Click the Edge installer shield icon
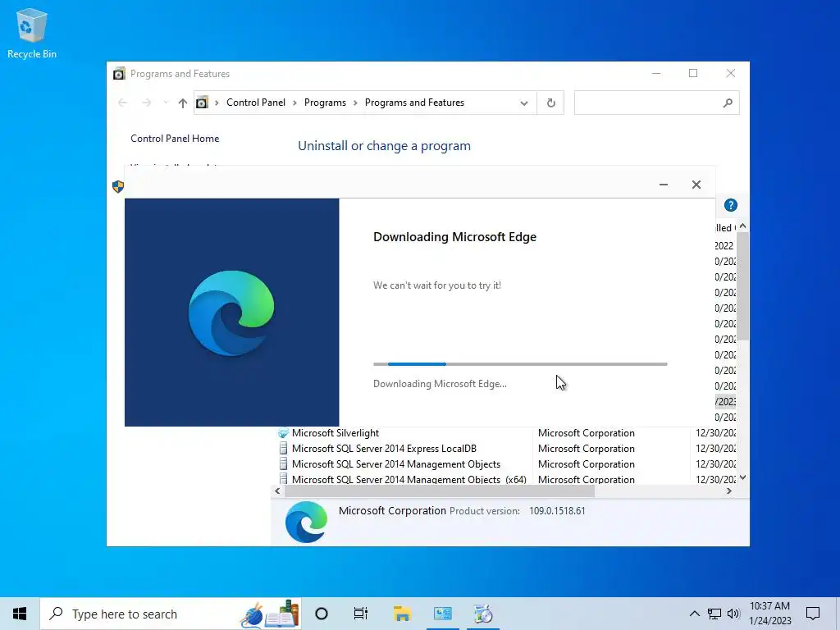Viewport: 840px width, 630px height. [x=118, y=186]
